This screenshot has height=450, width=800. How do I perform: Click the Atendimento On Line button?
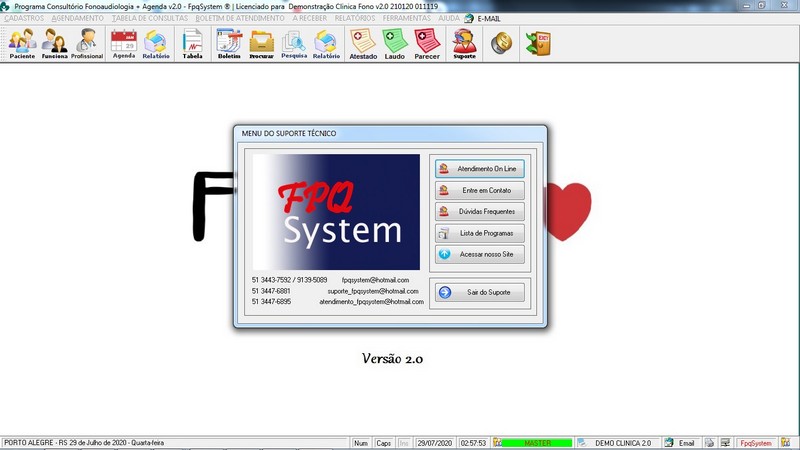(x=480, y=169)
